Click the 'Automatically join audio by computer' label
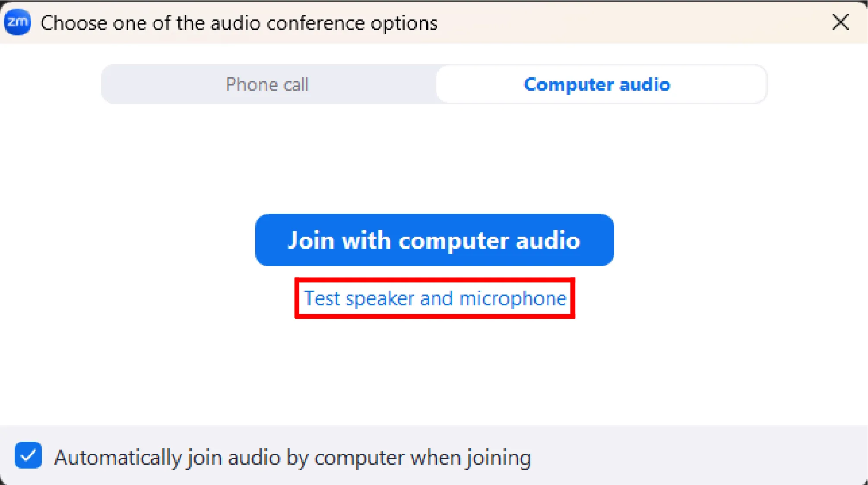Viewport: 868px width, 485px height. pos(292,457)
